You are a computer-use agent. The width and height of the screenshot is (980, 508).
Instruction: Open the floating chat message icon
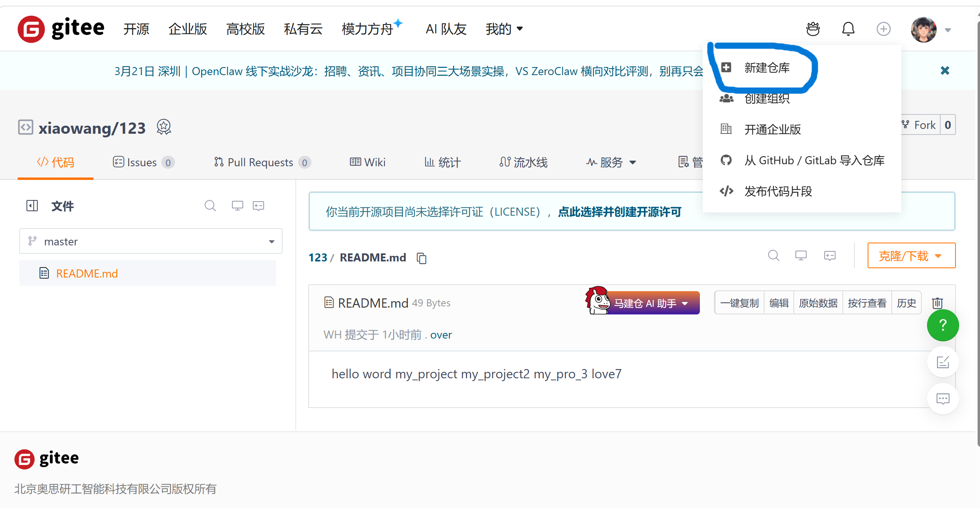(x=943, y=398)
